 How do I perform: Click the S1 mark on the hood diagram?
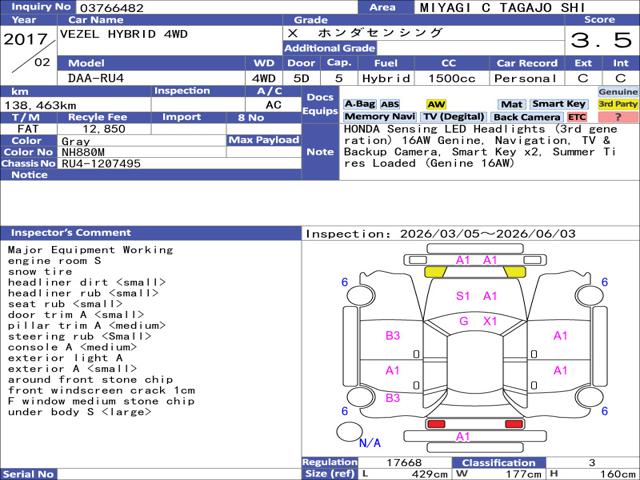tap(463, 296)
